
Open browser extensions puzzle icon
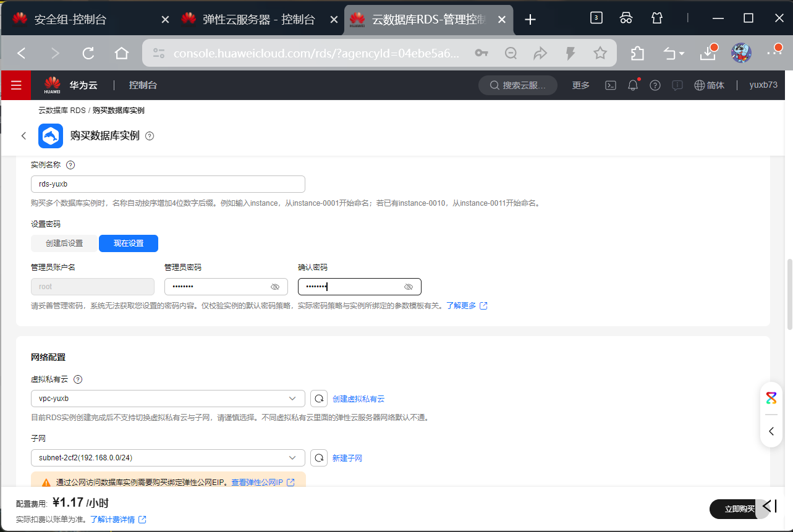(637, 53)
